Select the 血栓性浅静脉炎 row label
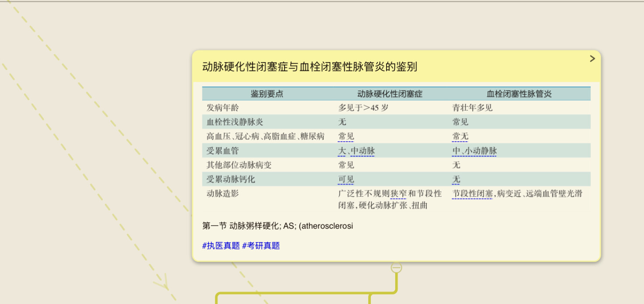 coord(235,122)
